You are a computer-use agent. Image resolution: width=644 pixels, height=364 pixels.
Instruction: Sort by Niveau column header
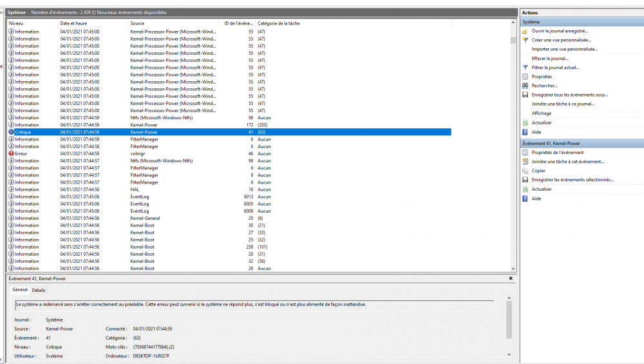point(32,23)
